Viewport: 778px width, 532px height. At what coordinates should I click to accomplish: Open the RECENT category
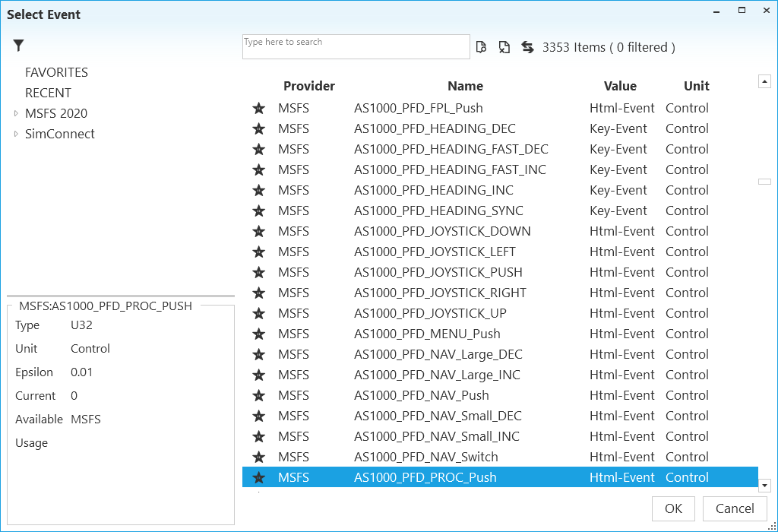[x=48, y=93]
